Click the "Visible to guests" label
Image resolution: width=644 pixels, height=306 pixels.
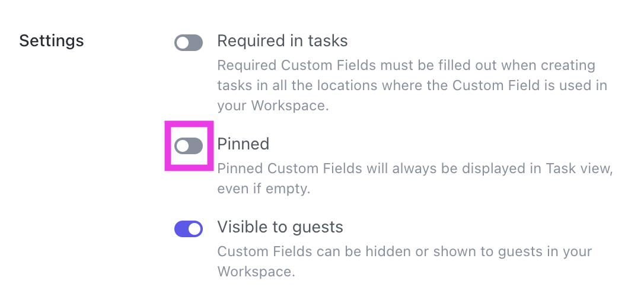tap(280, 227)
